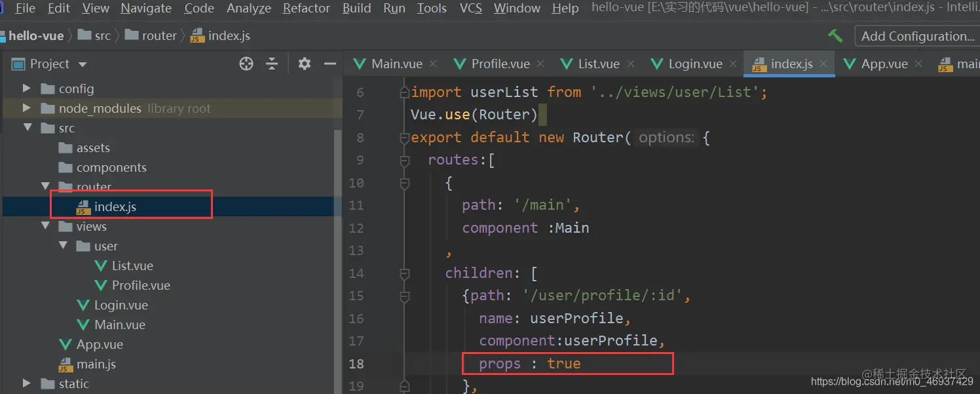Viewport: 980px width, 394px height.
Task: Close the Login.vue tab
Action: click(733, 64)
